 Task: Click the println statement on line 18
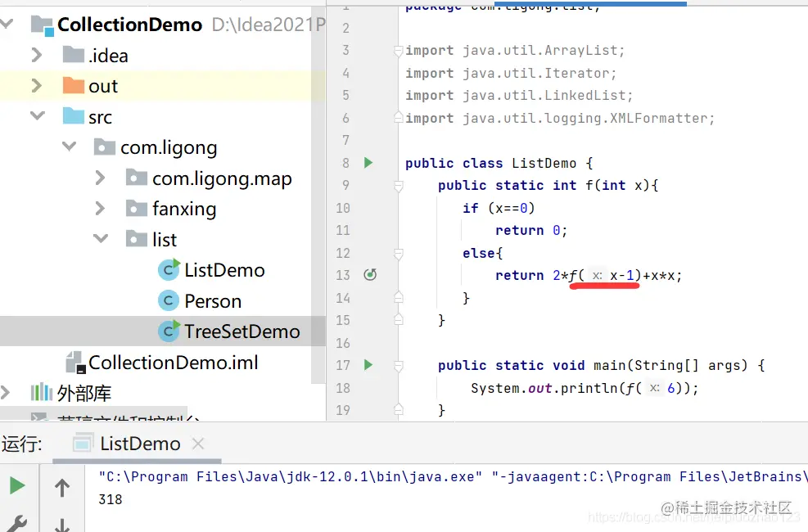(x=585, y=388)
